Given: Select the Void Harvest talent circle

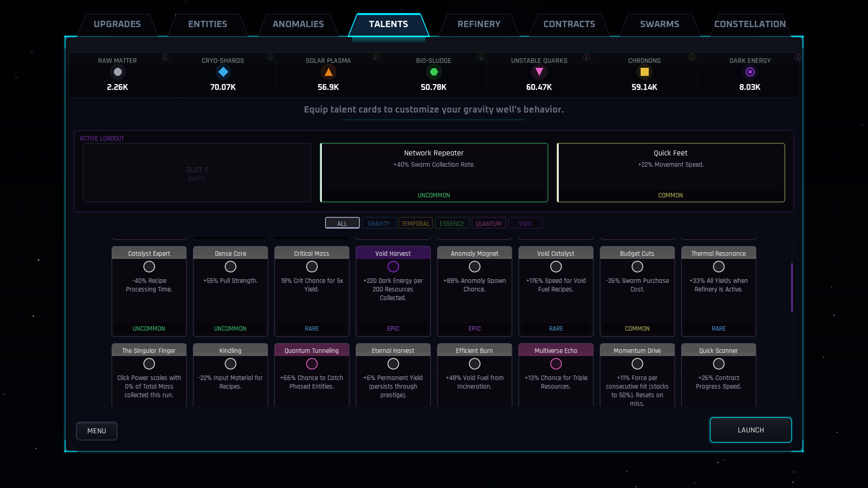Looking at the screenshot, I should click(x=393, y=267).
